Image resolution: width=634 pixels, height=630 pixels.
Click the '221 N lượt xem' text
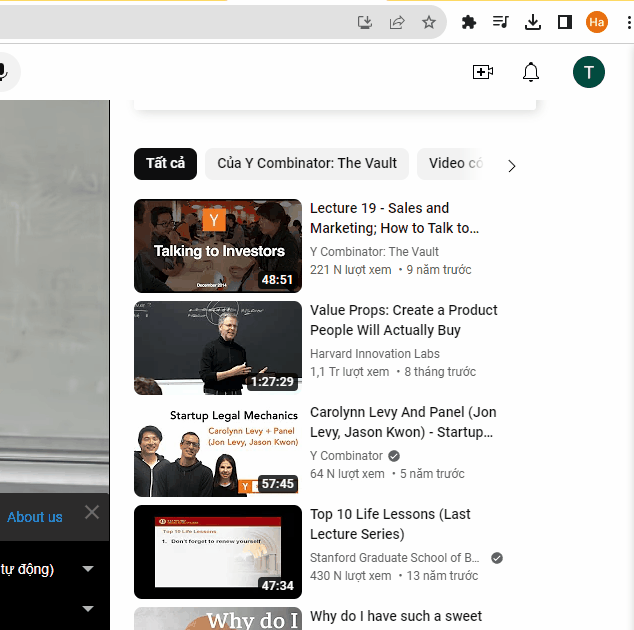(x=351, y=270)
